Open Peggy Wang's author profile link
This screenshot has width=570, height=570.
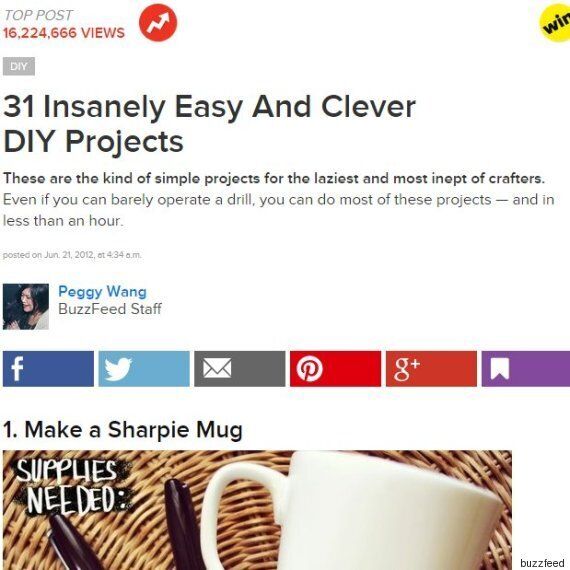pos(103,292)
